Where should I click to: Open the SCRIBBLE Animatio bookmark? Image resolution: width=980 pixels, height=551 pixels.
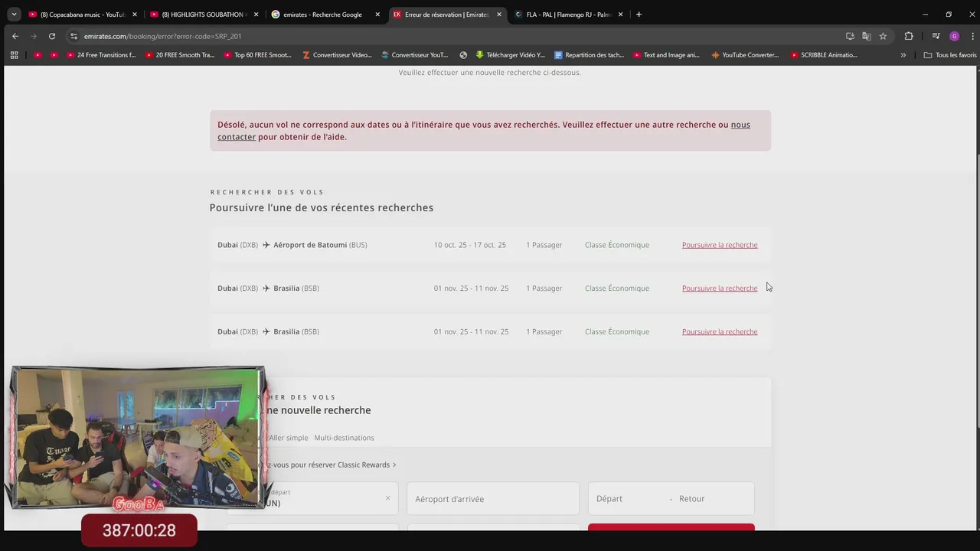click(x=824, y=55)
